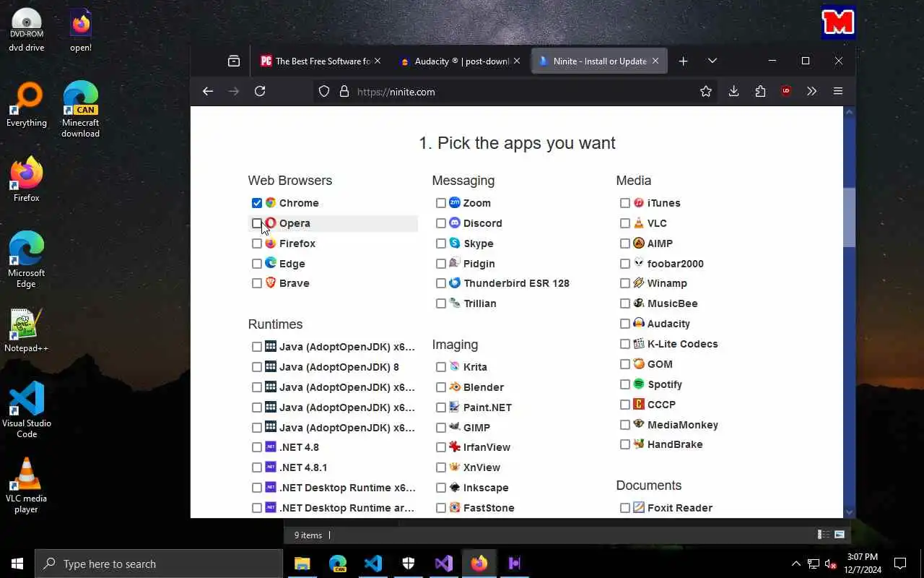Image resolution: width=924 pixels, height=578 pixels.
Task: List all tabs dropdown arrow
Action: point(712,61)
